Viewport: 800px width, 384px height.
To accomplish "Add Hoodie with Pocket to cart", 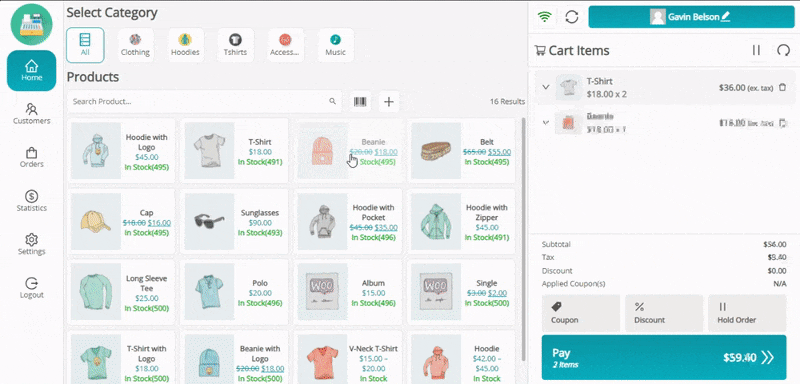I will [348, 221].
